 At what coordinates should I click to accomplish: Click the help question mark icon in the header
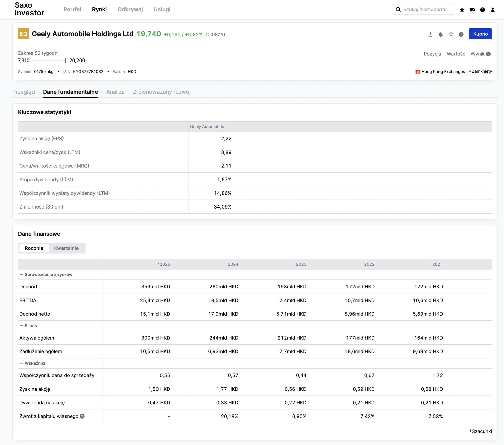click(482, 10)
